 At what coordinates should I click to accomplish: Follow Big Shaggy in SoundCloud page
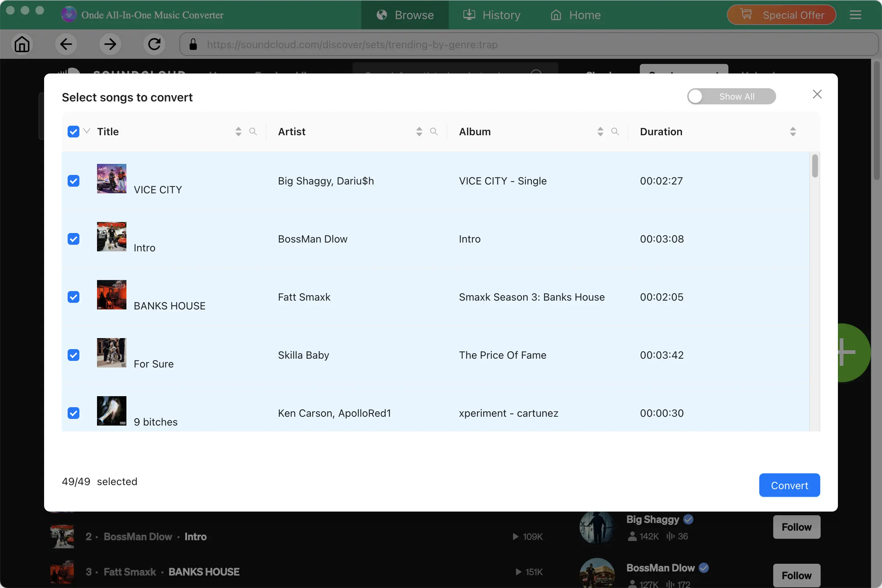pyautogui.click(x=796, y=527)
